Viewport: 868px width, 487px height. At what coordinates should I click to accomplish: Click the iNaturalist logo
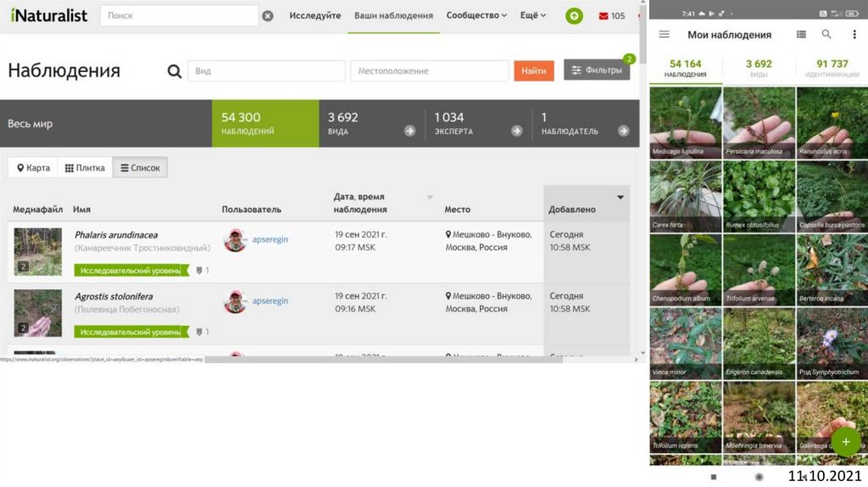(48, 15)
